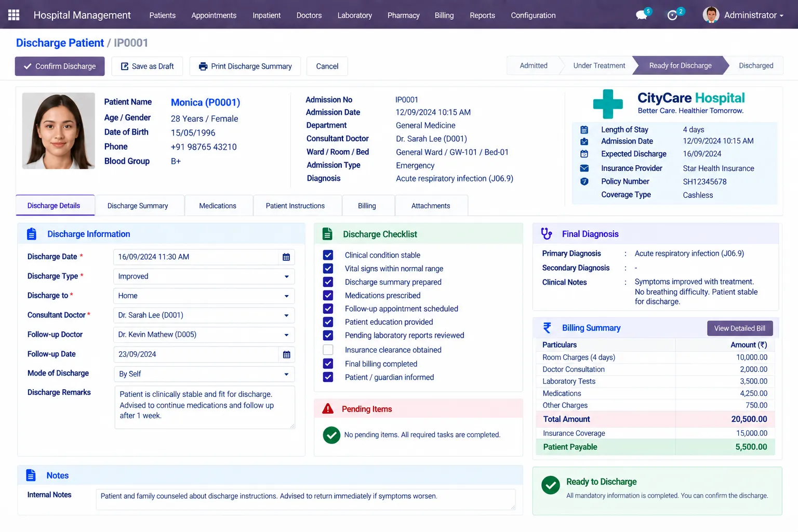Uncheck Clinical condition stable checkbox
The height and width of the screenshot is (532, 798).
coord(328,255)
